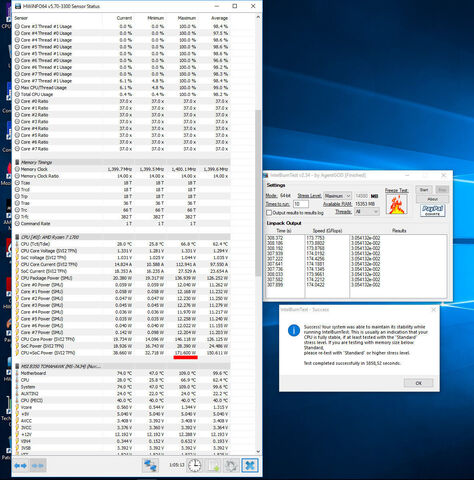Click icon beside +12V voltage row
Viewport: 474px width, 480px height.
(17, 434)
